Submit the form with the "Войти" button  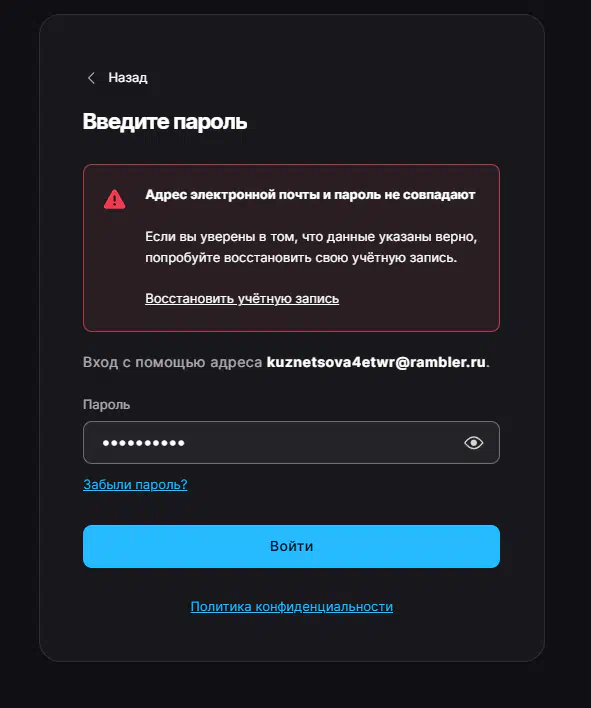(291, 546)
